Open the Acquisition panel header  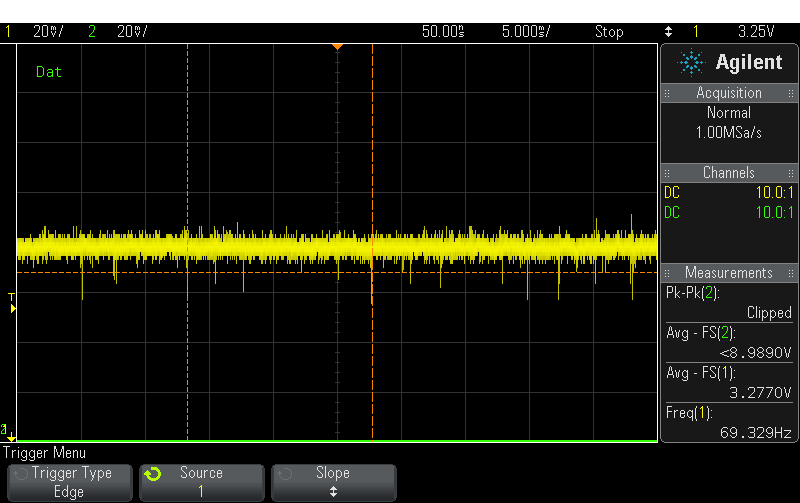pyautogui.click(x=729, y=93)
